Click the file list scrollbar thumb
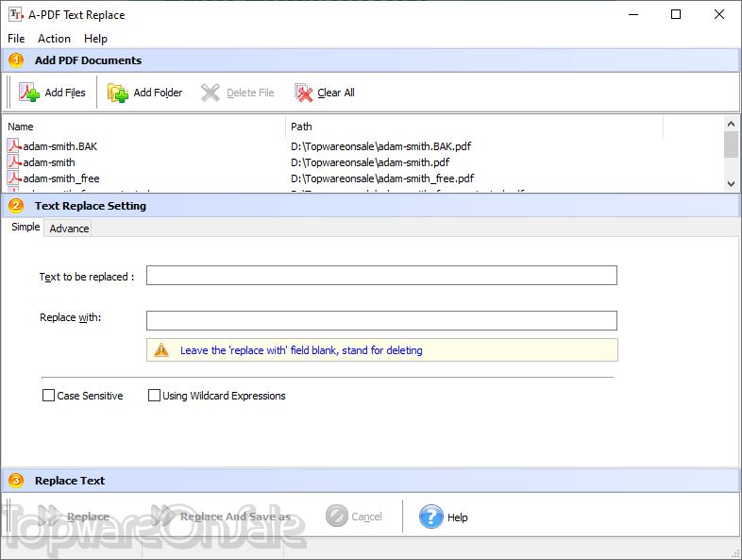The height and width of the screenshot is (560, 742). [731, 144]
